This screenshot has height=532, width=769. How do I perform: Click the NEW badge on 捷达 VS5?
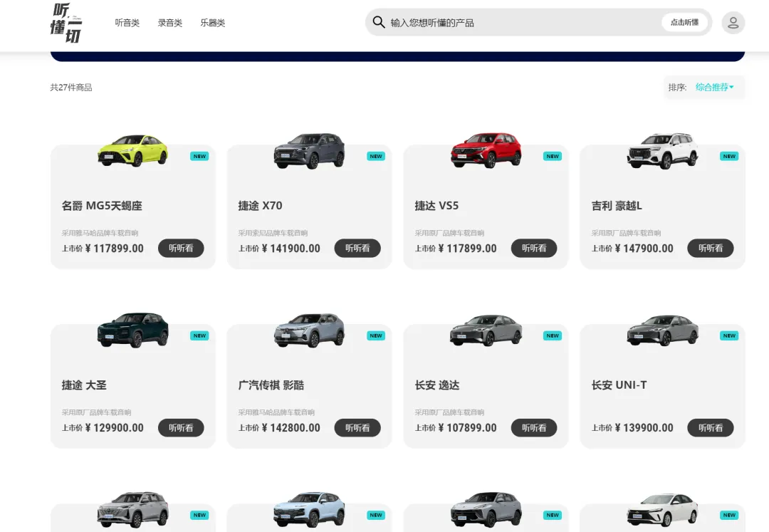(x=553, y=156)
